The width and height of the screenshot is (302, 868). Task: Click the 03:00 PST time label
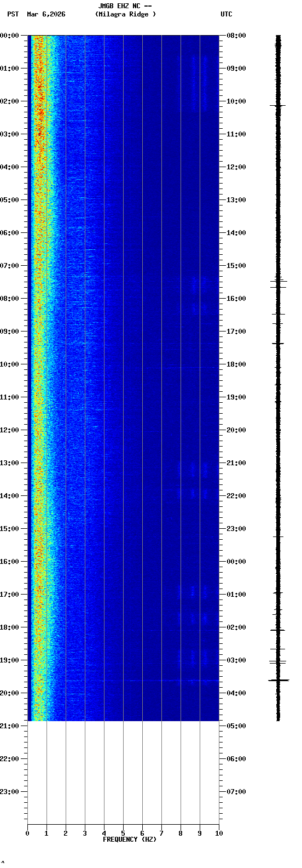coord(9,134)
